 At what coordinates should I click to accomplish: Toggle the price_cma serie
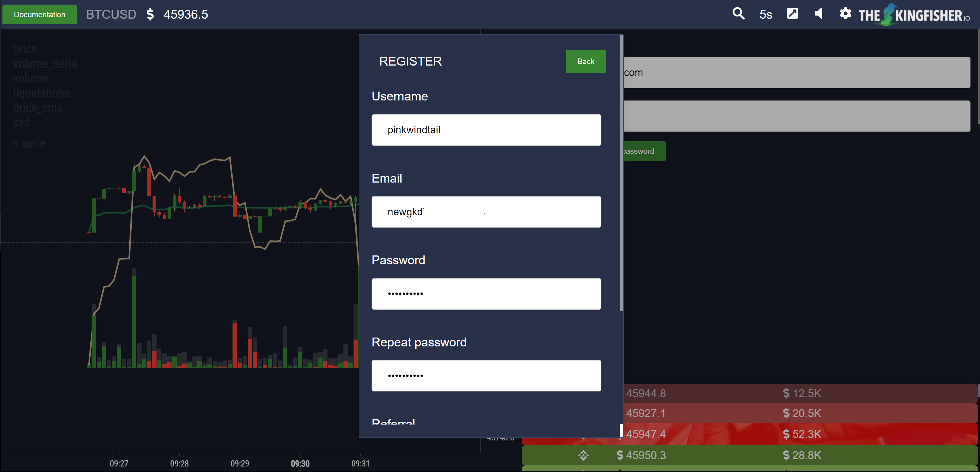click(38, 108)
